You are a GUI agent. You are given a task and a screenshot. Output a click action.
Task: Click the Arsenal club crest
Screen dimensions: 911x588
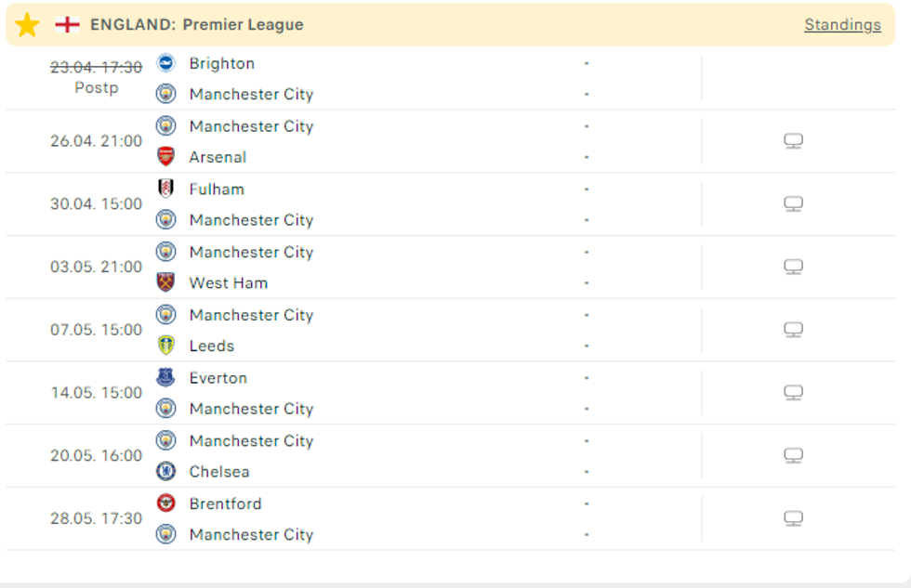tap(165, 157)
